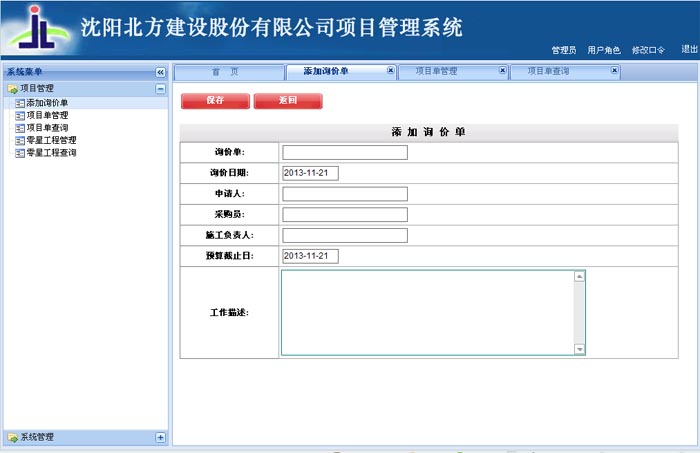The image size is (700, 453).
Task: Select 零星工程查询 in the sidebar tree
Action: click(x=50, y=153)
